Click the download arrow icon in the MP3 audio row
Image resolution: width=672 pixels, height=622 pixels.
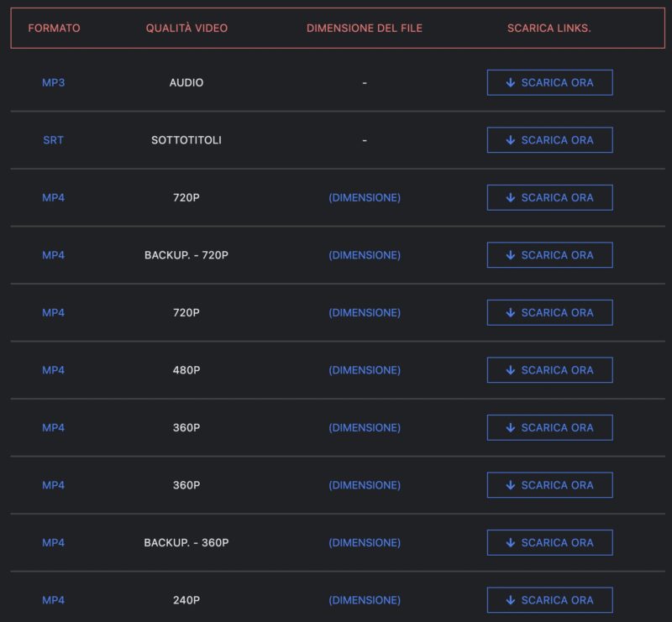510,83
